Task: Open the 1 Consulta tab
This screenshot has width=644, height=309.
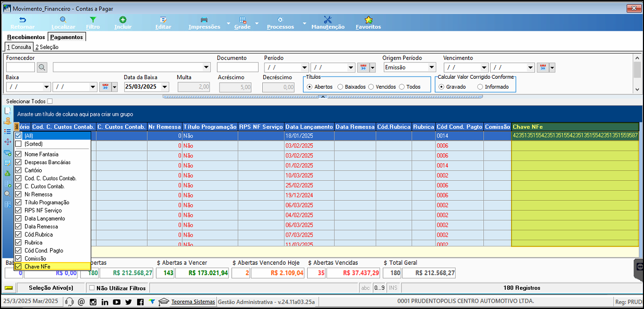Action: [19, 47]
